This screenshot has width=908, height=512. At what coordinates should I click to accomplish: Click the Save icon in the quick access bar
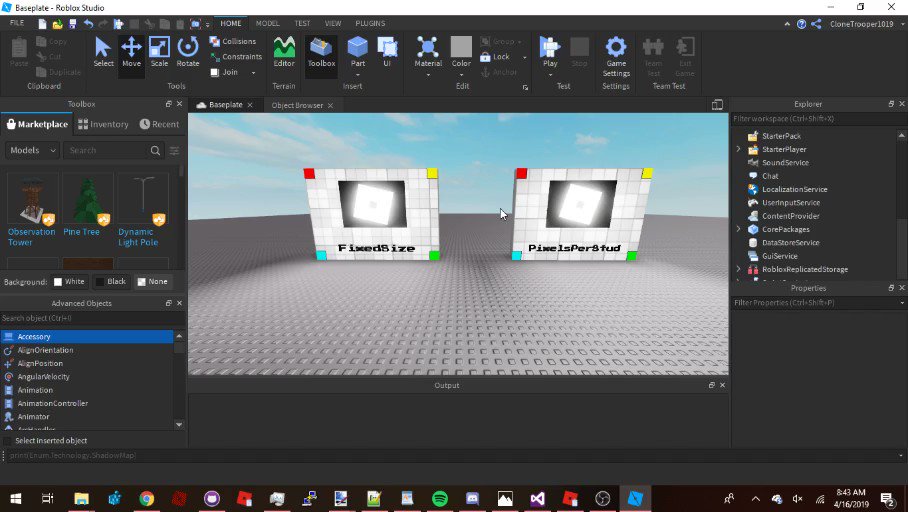pos(72,24)
